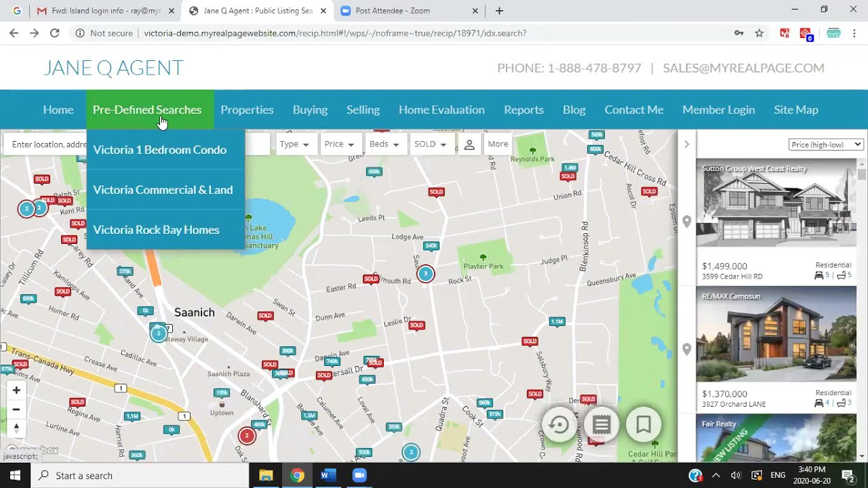
Task: Collapse listings panel with chevron arrow
Action: (x=686, y=144)
